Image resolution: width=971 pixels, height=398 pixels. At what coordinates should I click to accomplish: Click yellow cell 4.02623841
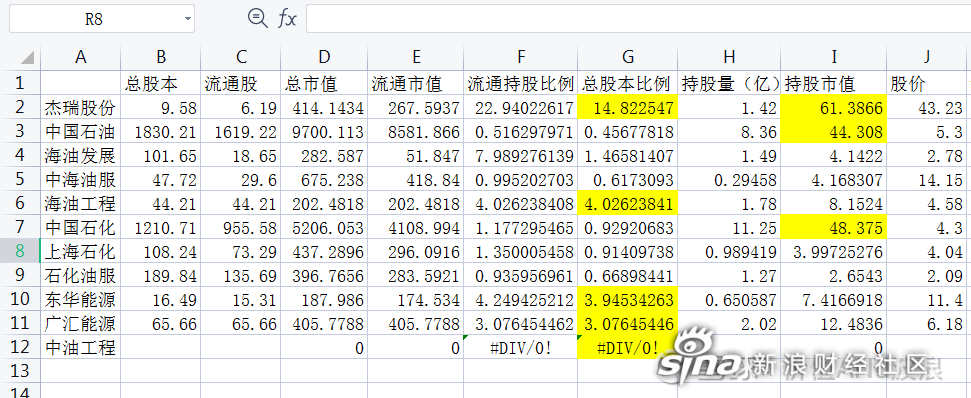[628, 204]
